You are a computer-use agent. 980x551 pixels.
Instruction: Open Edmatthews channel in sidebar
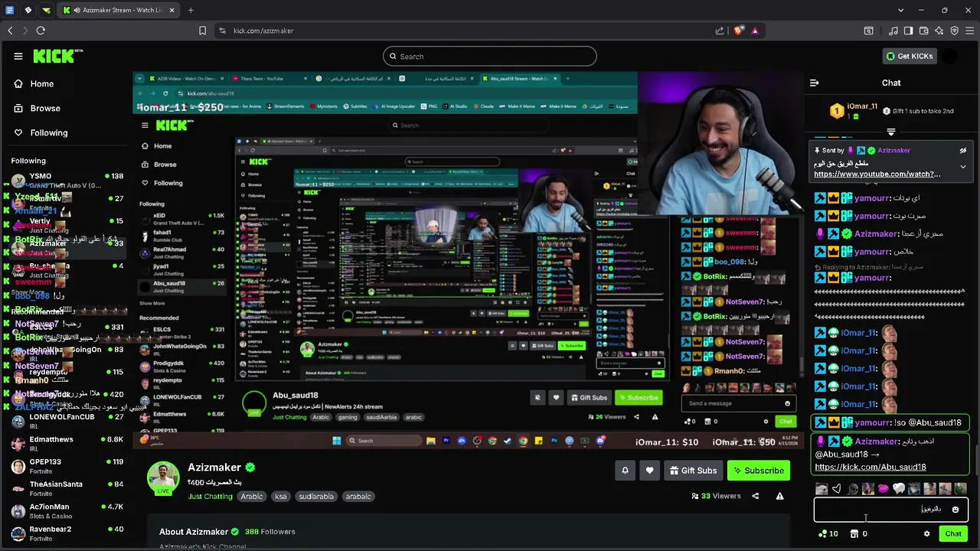pyautogui.click(x=67, y=444)
